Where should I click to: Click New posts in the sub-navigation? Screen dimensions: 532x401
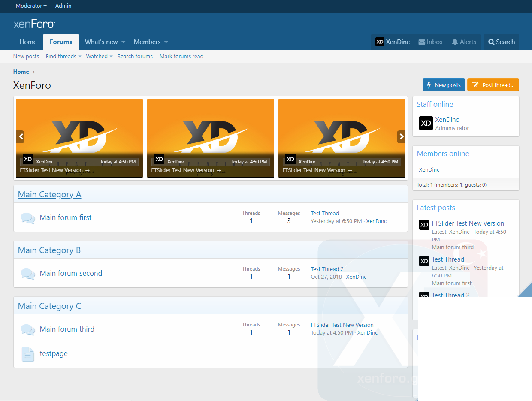coord(26,56)
